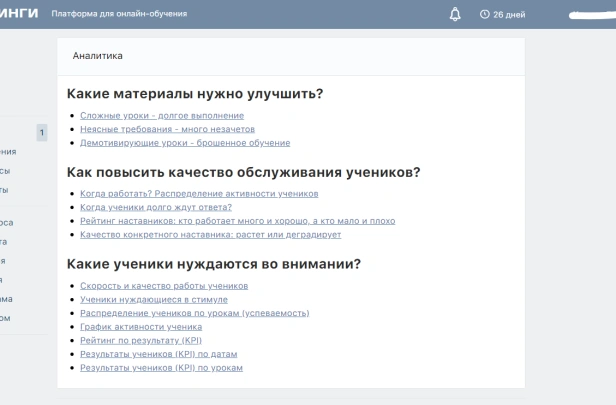Screen dimensions: 616x405
Task: View Скорость и качество работы учеников
Action: coord(164,285)
